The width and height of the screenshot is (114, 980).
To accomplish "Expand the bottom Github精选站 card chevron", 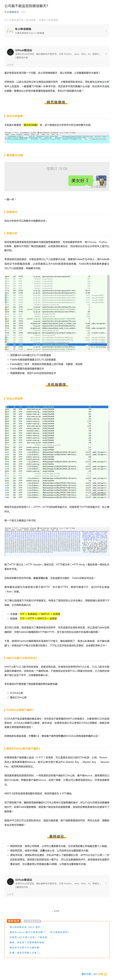I will click(x=106, y=883).
